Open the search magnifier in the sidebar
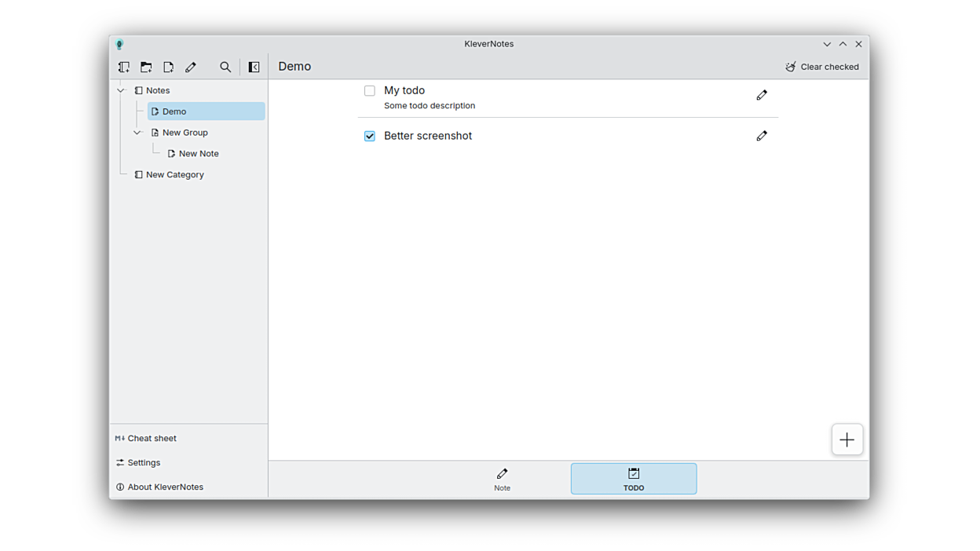 point(225,68)
